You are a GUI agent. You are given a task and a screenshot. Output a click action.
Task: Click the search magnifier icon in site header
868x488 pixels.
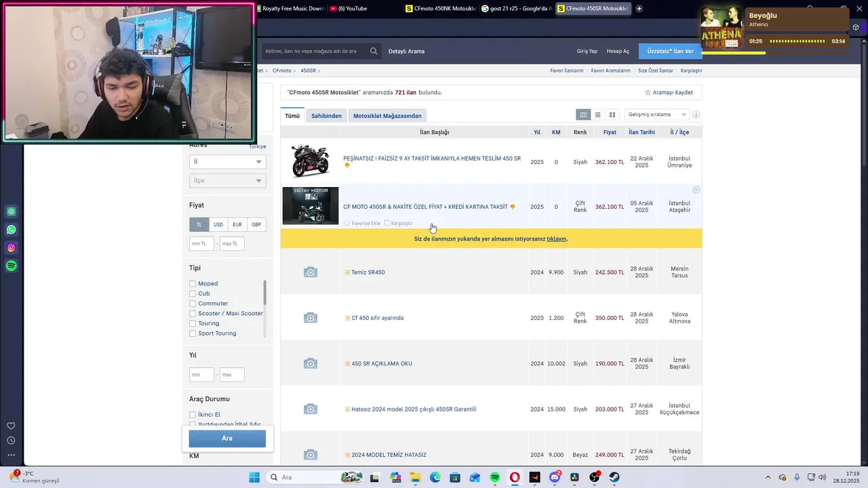tap(374, 51)
